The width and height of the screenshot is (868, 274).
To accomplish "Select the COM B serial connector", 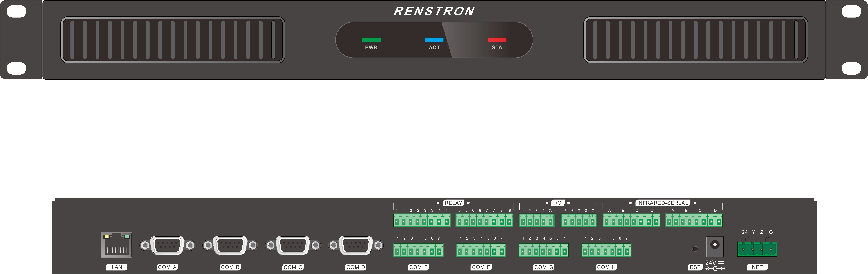I will (230, 245).
